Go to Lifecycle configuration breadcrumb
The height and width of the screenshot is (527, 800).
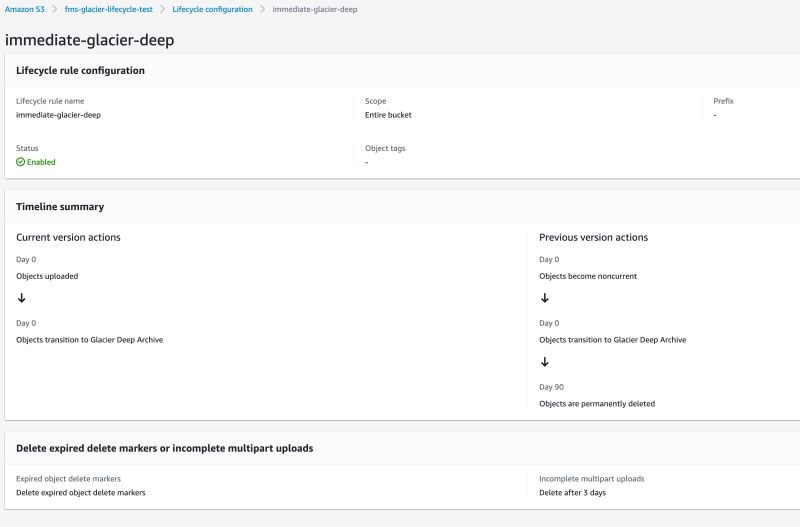point(212,9)
